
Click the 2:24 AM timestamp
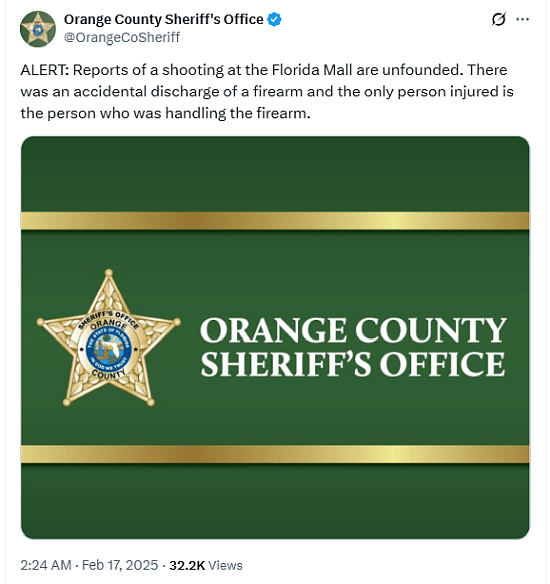pyautogui.click(x=46, y=565)
